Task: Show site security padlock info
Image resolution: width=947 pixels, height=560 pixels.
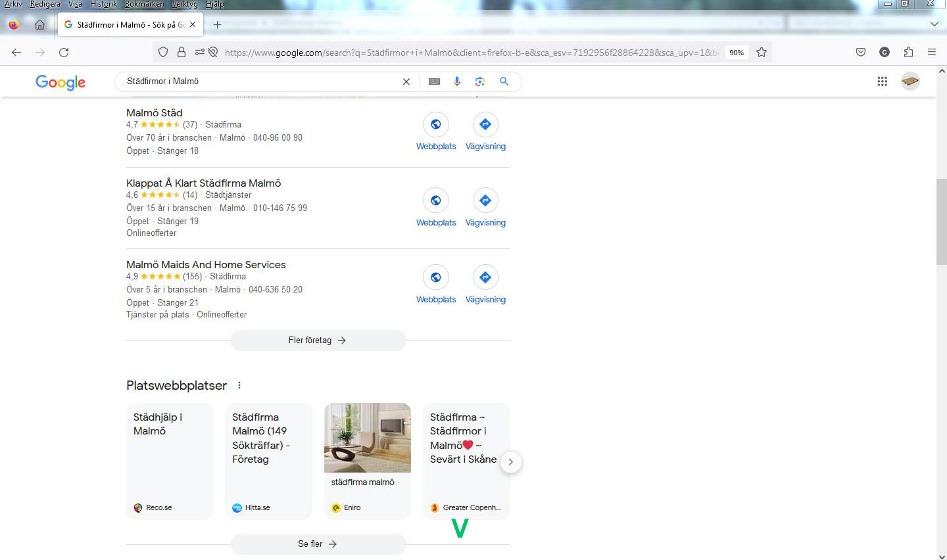Action: (x=182, y=53)
